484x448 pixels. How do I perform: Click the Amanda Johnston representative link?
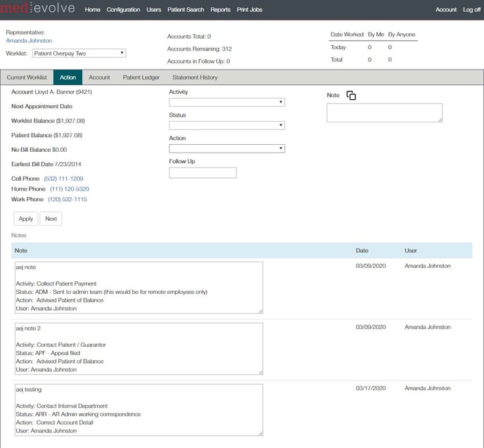(x=29, y=41)
